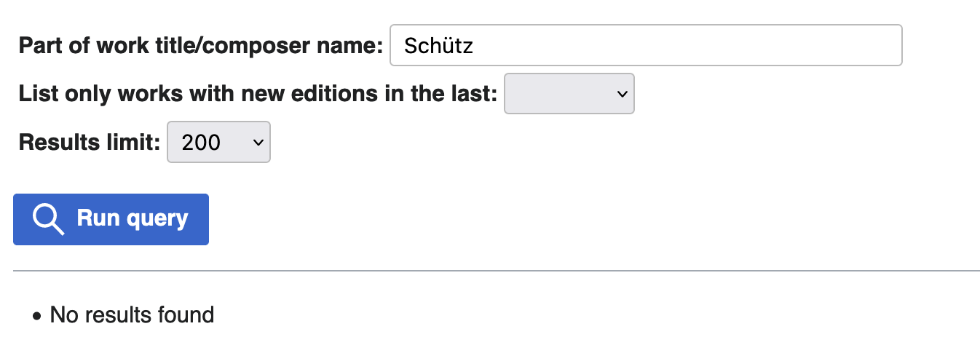Click the bullet point before 'No results found'
980x345 pixels.
pos(37,317)
